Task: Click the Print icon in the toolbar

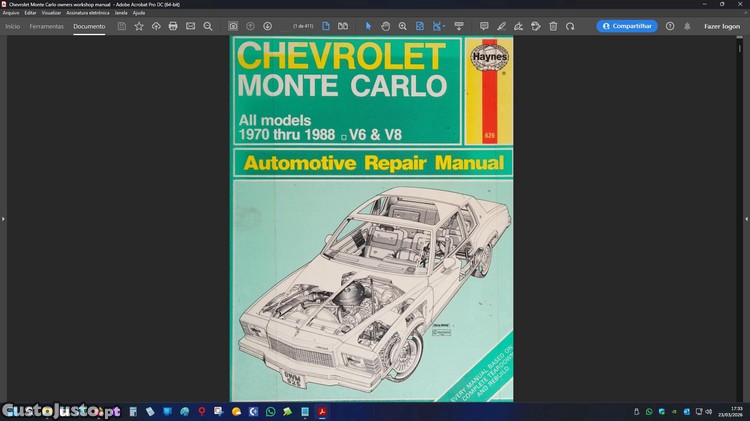Action: point(173,26)
